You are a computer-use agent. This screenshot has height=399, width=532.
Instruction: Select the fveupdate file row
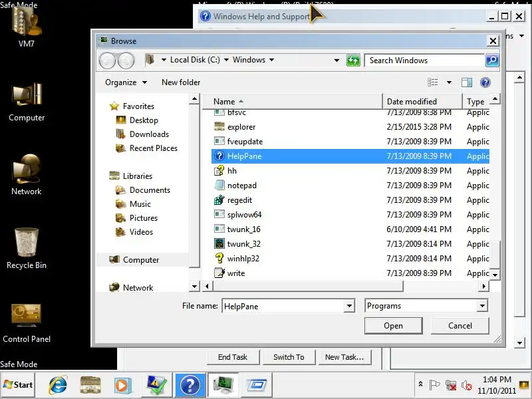click(350, 141)
